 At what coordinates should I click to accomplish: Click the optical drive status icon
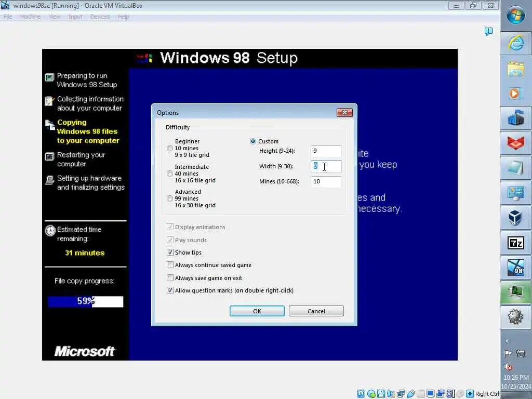tap(371, 394)
